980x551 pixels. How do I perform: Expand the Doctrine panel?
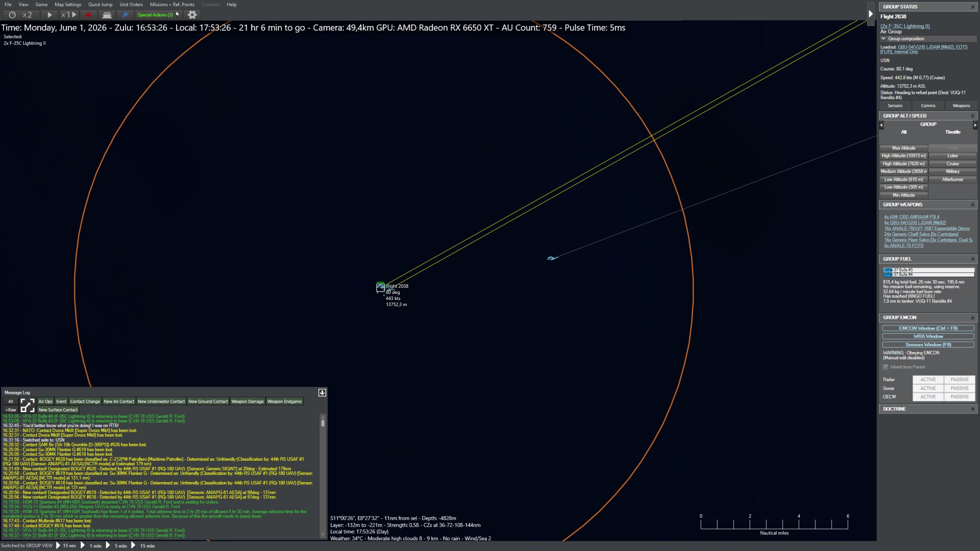[972, 409]
